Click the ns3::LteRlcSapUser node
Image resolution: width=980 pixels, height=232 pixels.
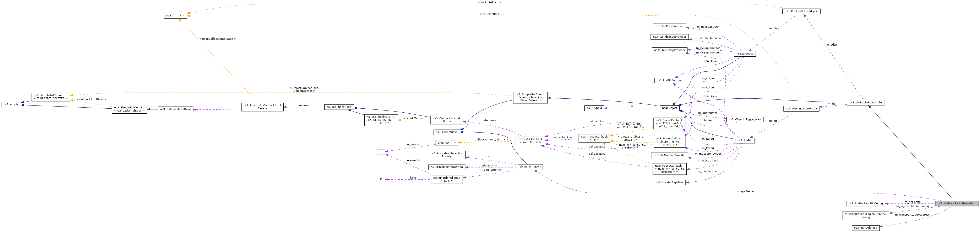tap(670, 80)
